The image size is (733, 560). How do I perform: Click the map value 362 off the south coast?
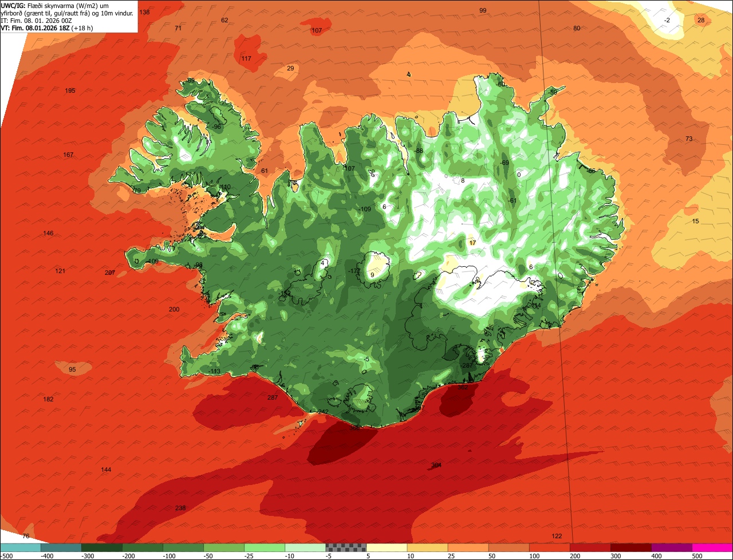(463, 387)
